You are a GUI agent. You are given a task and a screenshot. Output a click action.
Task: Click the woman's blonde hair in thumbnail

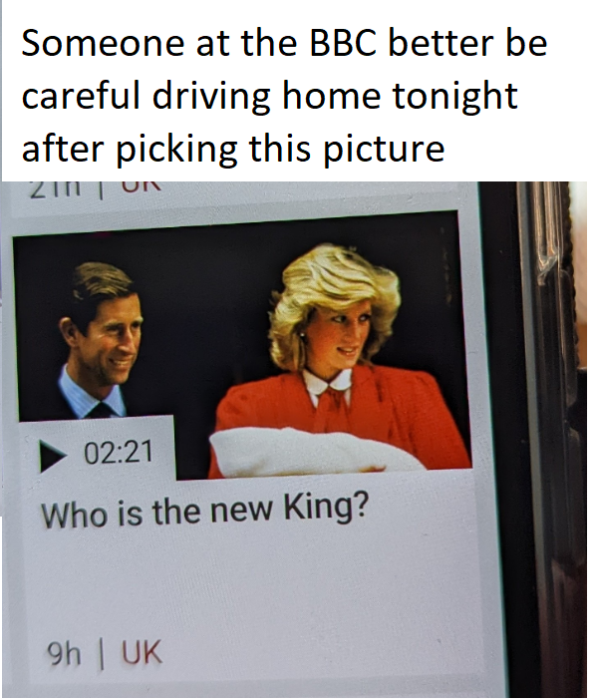[x=333, y=286]
